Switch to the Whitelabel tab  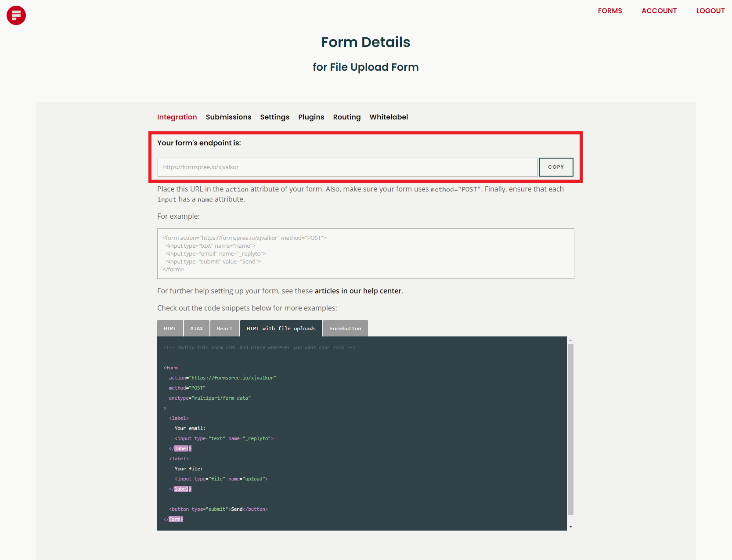(389, 117)
